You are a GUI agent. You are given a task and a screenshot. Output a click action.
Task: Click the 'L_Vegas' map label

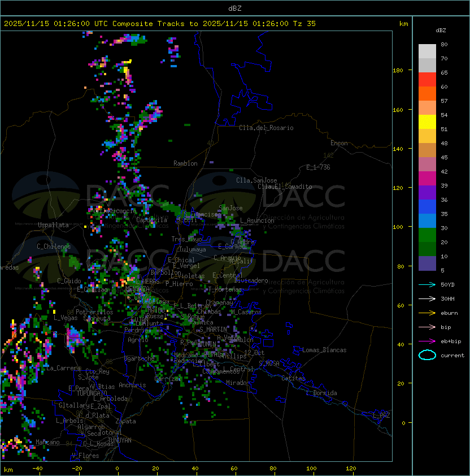tap(66, 318)
